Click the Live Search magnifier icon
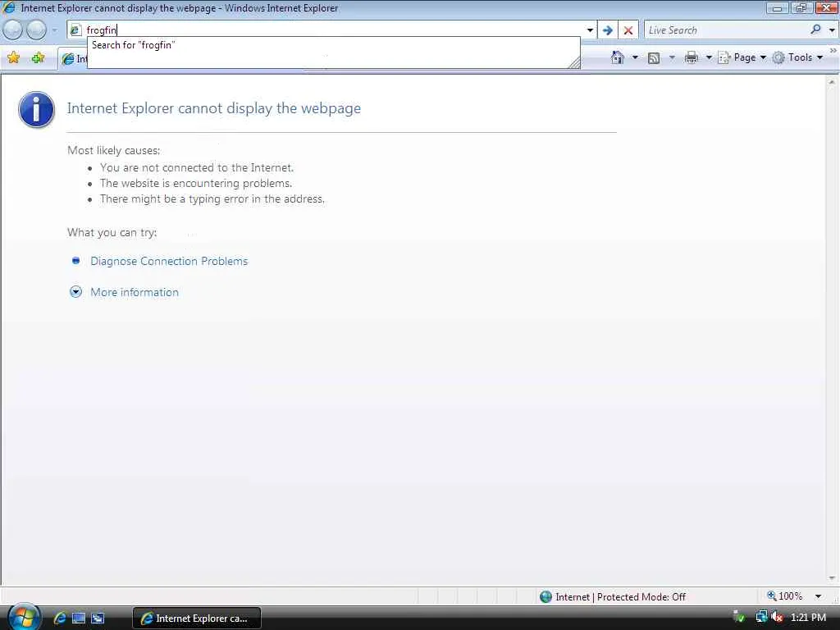840x630 pixels. tap(815, 30)
